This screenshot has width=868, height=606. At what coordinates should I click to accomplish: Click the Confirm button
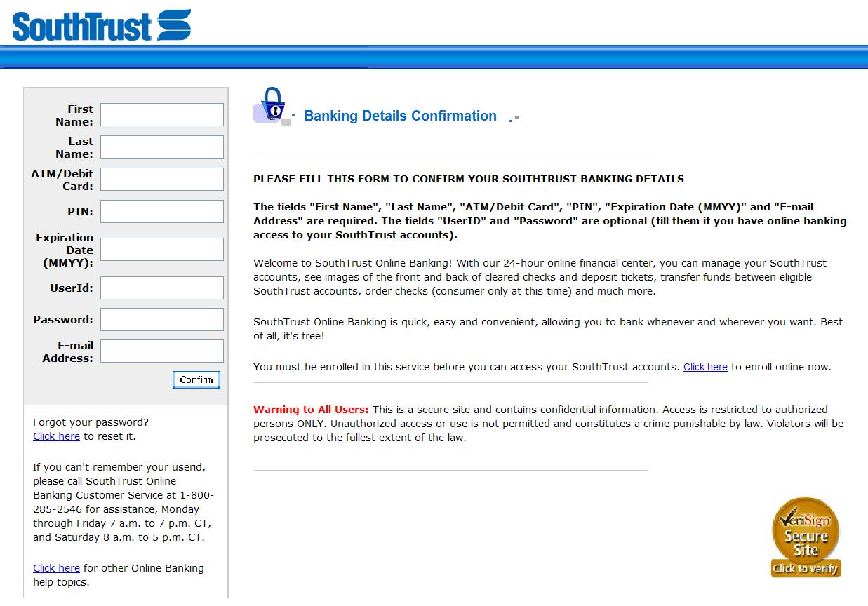click(196, 379)
